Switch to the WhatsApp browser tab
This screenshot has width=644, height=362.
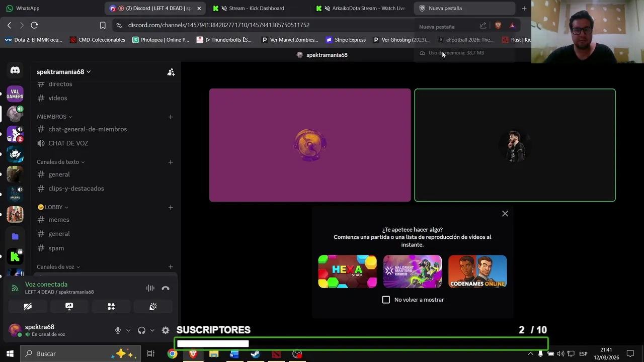[50, 8]
